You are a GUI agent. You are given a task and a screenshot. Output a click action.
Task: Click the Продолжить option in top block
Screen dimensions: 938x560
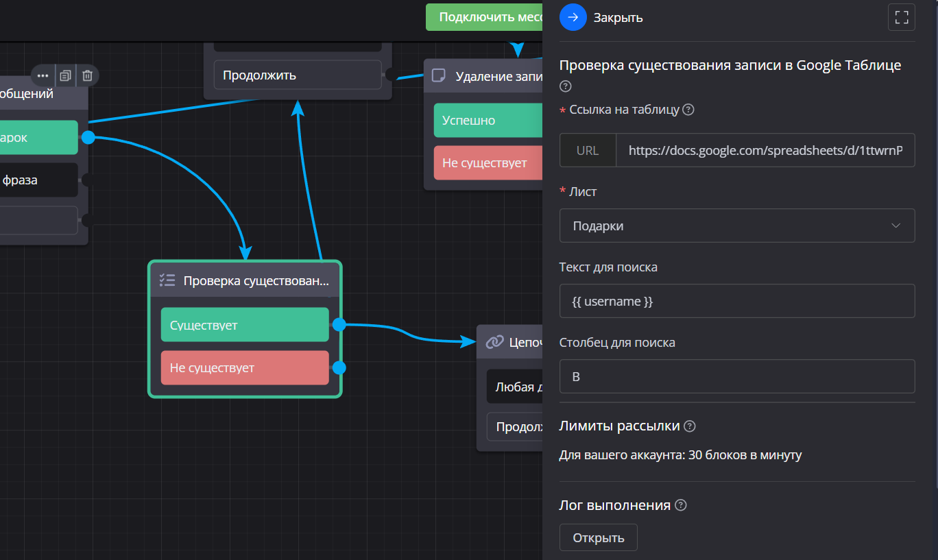[x=297, y=75]
